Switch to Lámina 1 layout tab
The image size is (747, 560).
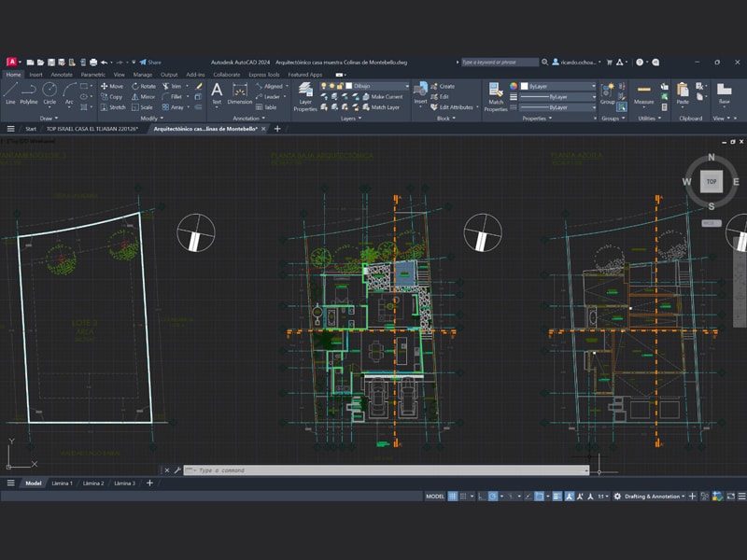(62, 483)
